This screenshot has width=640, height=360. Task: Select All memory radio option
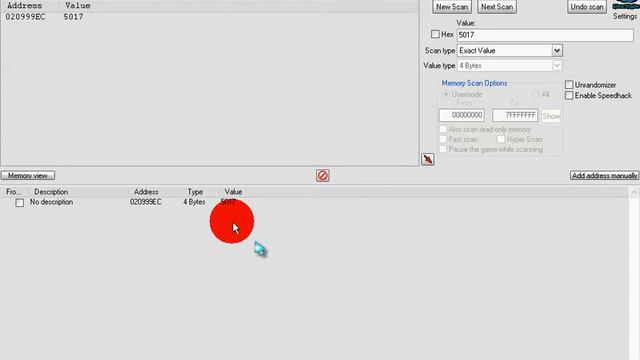(536, 94)
